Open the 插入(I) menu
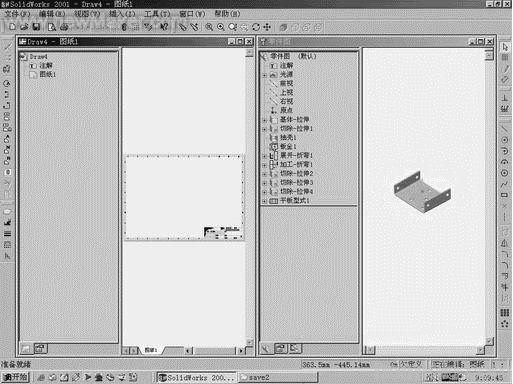Image resolution: width=513 pixels, height=384 pixels. pyautogui.click(x=122, y=14)
